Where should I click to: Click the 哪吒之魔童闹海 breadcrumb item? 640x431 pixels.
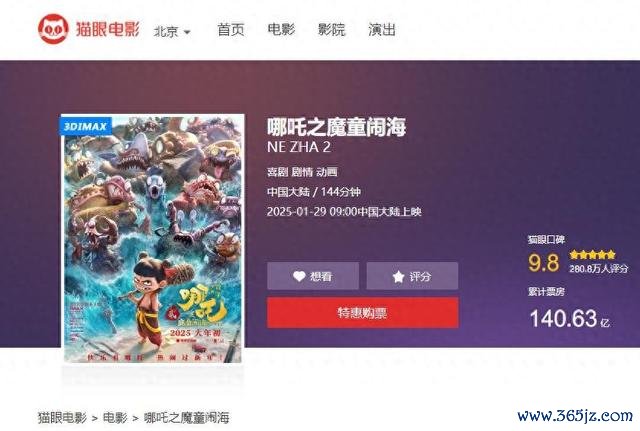click(x=187, y=418)
